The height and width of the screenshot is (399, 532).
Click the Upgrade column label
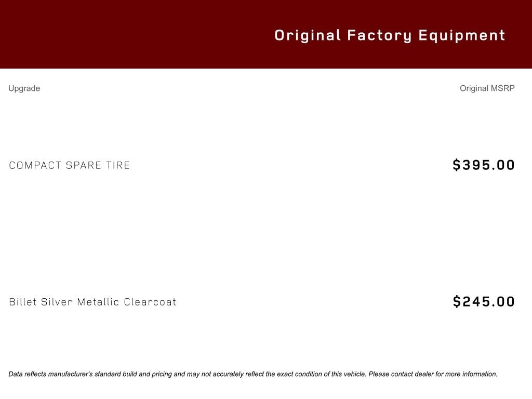point(24,88)
